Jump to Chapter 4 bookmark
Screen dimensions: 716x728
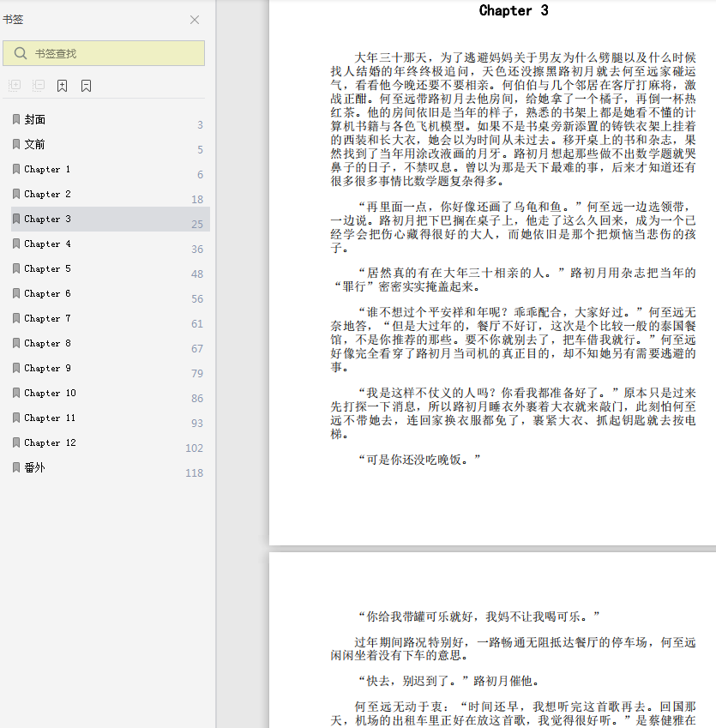tap(111, 244)
